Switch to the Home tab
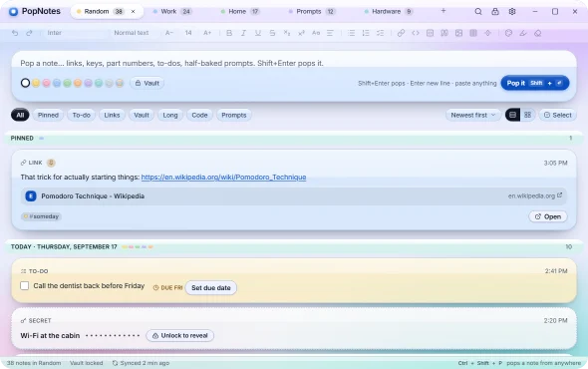This screenshot has height=369, width=588. (x=240, y=12)
